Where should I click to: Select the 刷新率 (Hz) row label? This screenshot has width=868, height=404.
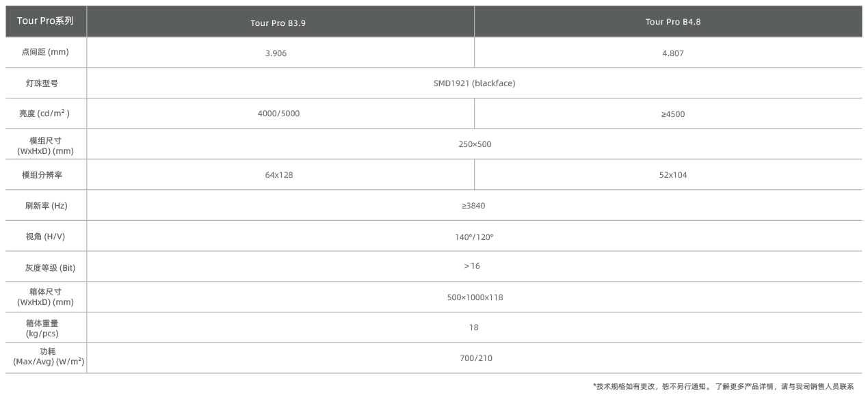[45, 206]
